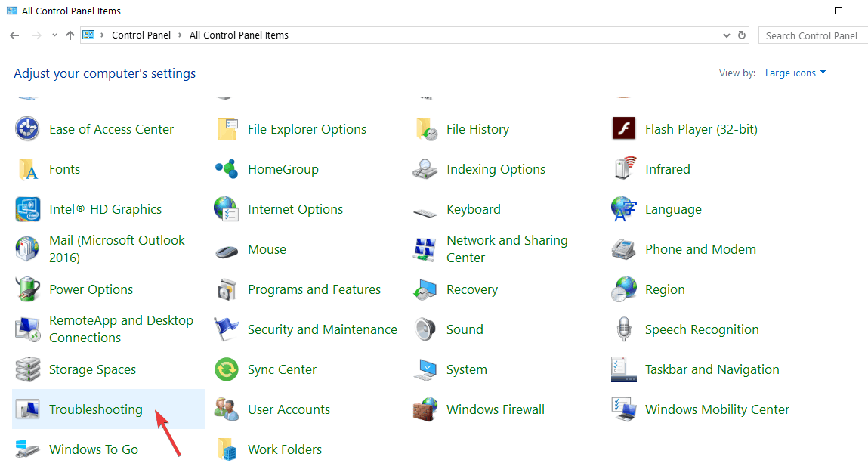
Task: Open the Flash Player (32-bit) icon
Action: click(624, 129)
